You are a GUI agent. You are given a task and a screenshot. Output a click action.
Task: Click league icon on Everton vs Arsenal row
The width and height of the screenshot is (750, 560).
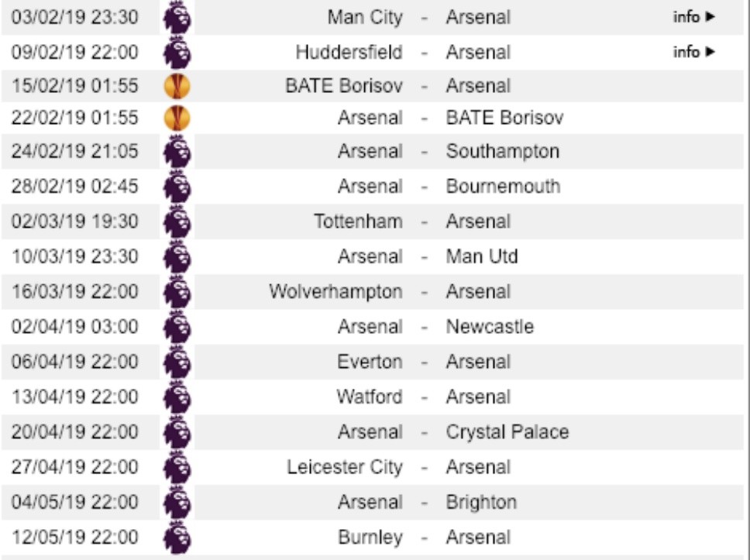tap(177, 362)
